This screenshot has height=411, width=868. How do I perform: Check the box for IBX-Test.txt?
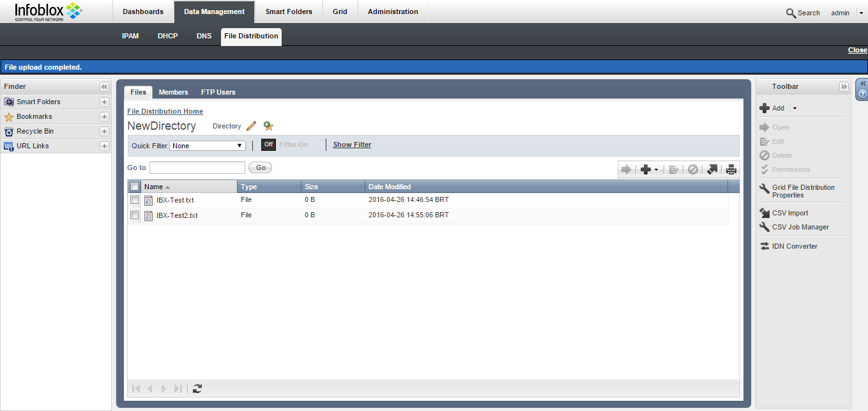coord(135,200)
